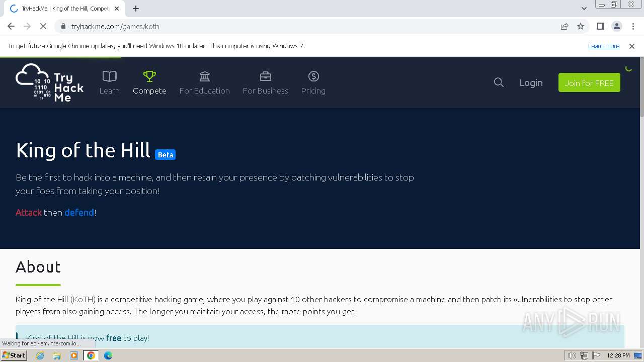644x362 pixels.
Task: Switch to Chrome taskbar icon
Action: [91, 355]
